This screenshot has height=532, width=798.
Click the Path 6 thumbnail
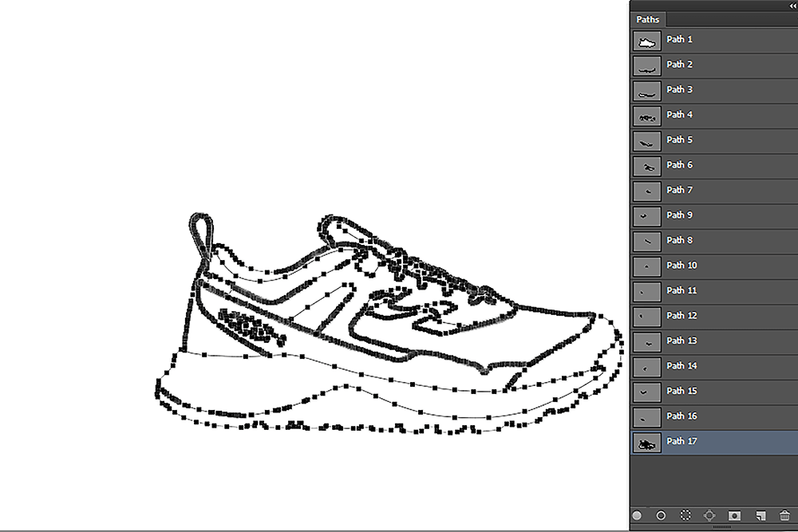pyautogui.click(x=647, y=166)
